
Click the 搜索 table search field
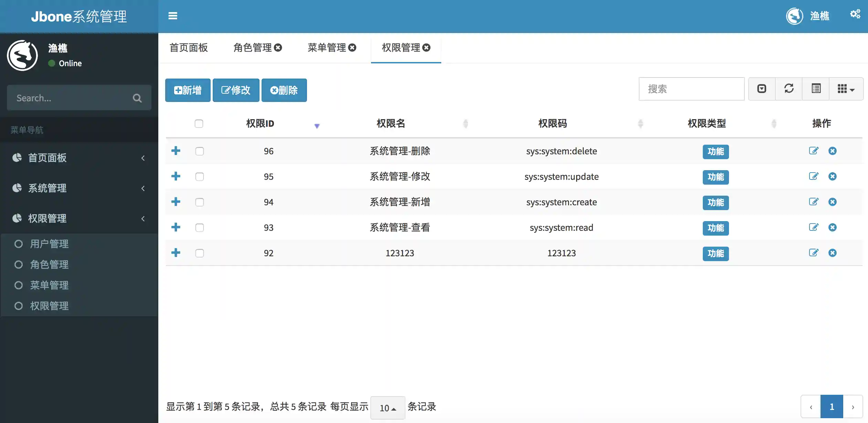(691, 89)
